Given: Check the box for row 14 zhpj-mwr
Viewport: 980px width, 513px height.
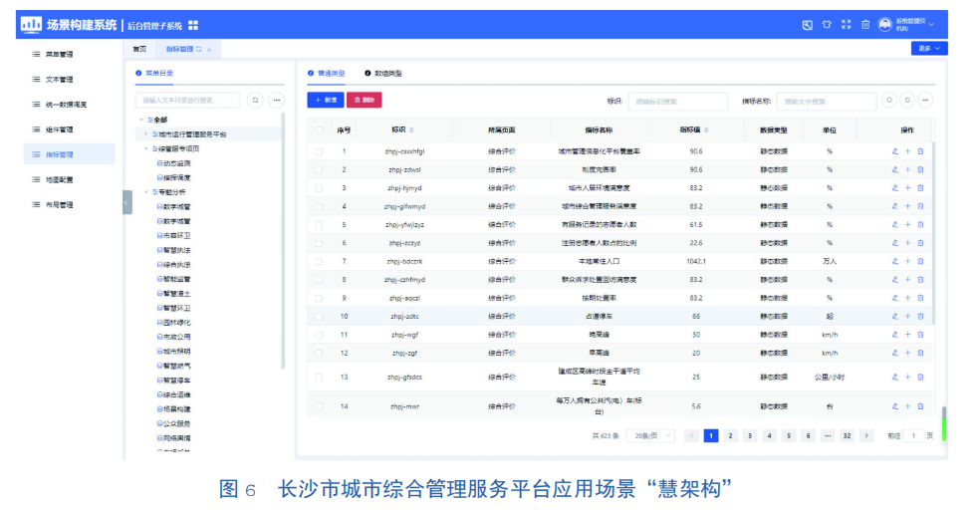Looking at the screenshot, I should [x=320, y=406].
